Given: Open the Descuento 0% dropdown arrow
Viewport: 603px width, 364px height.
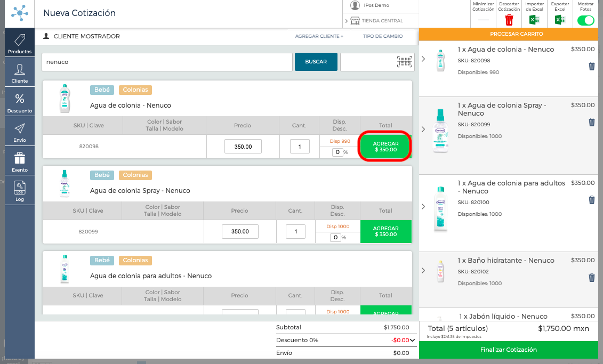Looking at the screenshot, I should pos(412,340).
